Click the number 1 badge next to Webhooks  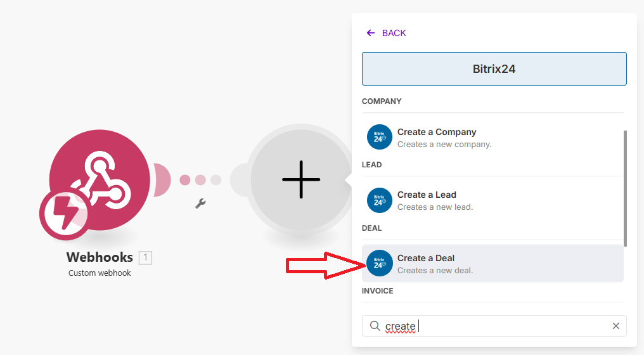pyautogui.click(x=146, y=257)
